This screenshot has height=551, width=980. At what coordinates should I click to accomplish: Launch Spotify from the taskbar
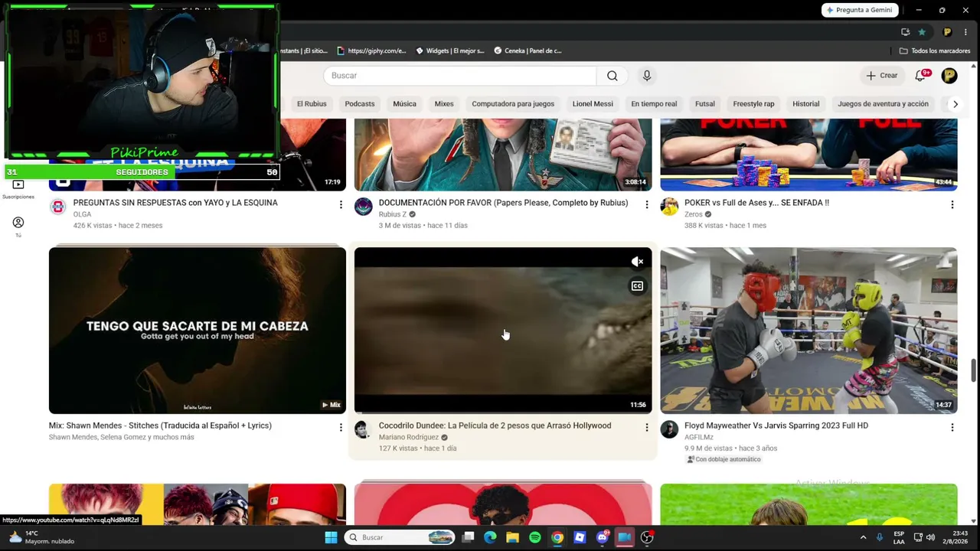535,537
